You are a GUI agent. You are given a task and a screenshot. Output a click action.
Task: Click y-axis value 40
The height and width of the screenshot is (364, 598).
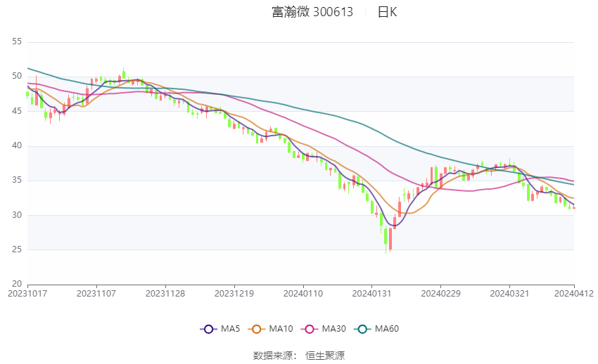tap(17, 145)
